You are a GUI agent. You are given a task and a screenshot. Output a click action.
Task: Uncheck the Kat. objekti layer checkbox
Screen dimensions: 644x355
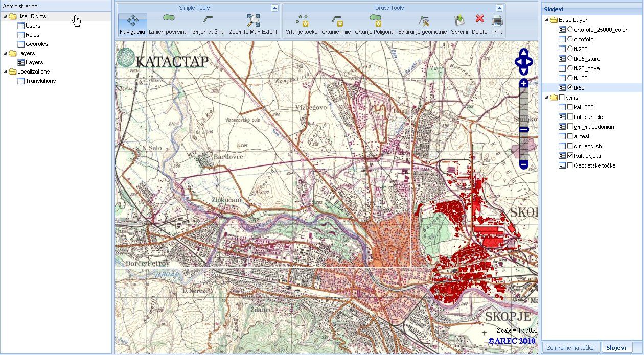pyautogui.click(x=570, y=156)
